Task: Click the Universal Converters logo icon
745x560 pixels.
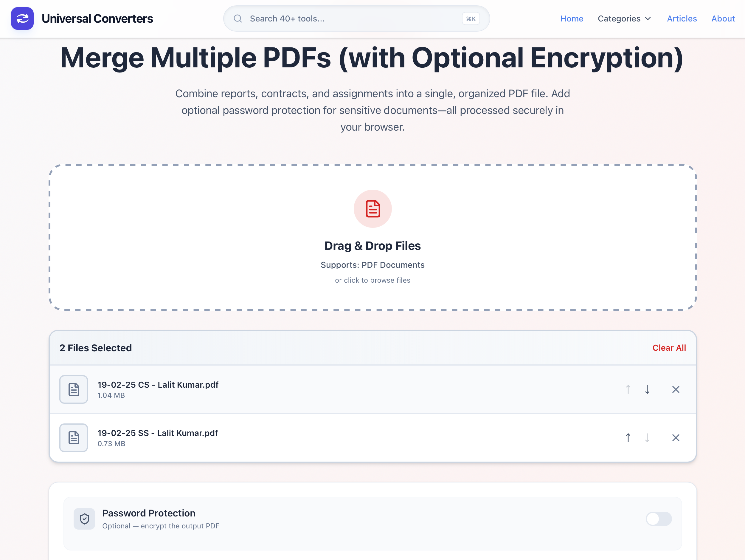Action: click(22, 18)
